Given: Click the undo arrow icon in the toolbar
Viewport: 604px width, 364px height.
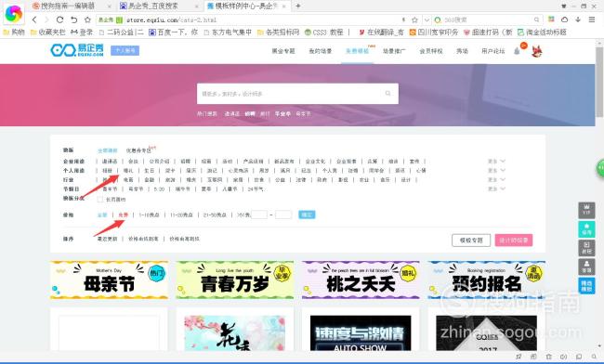Looking at the screenshot, I should (x=74, y=19).
